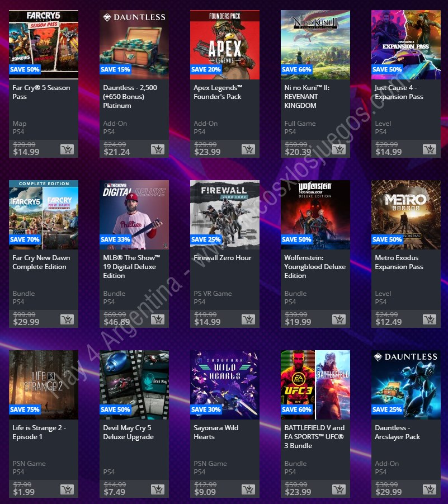Add Battlefield V and UFC 3 Bundle to cart

(x=339, y=489)
